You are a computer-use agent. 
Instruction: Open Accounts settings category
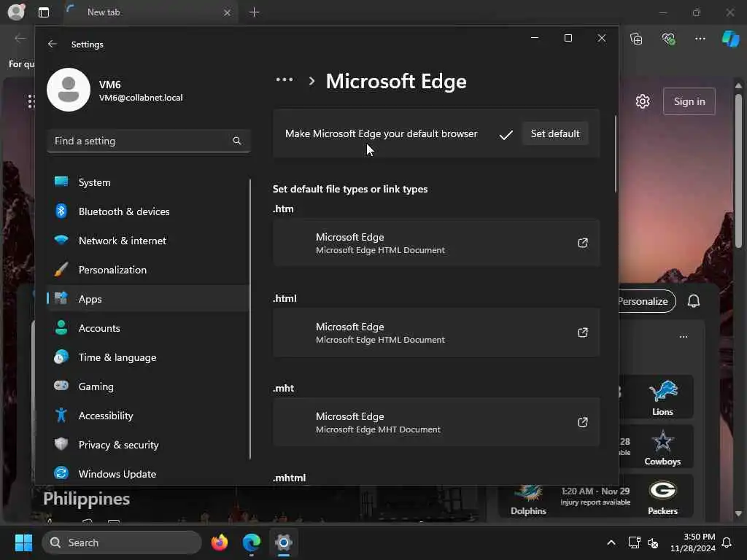click(x=148, y=328)
